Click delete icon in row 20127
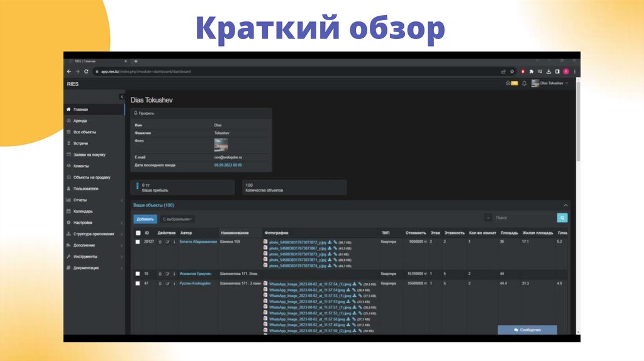The image size is (644, 361). (x=160, y=242)
